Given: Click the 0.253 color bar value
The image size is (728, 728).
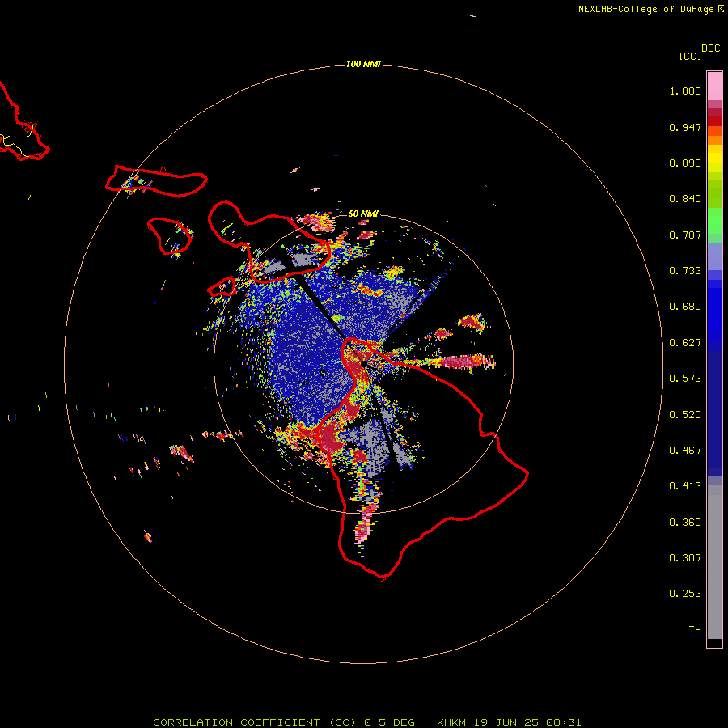Looking at the screenshot, I should click(x=685, y=594).
